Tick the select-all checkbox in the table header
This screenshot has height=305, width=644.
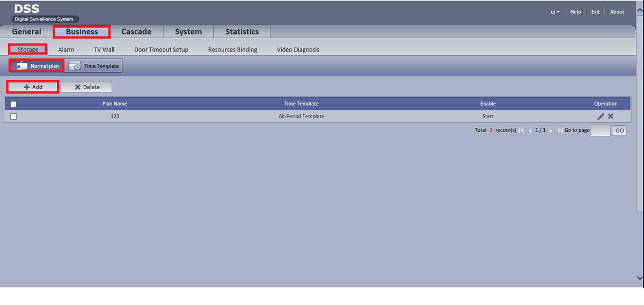[x=13, y=104]
